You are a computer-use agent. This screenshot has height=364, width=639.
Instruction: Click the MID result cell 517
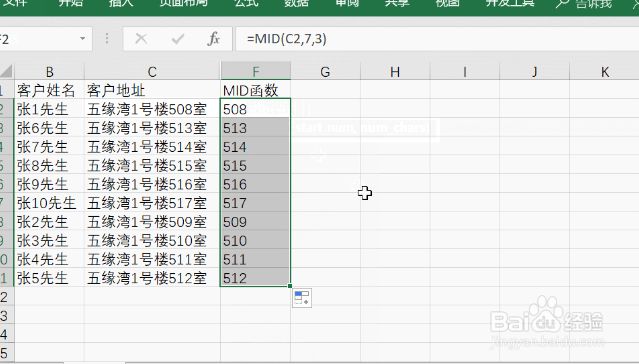256,203
